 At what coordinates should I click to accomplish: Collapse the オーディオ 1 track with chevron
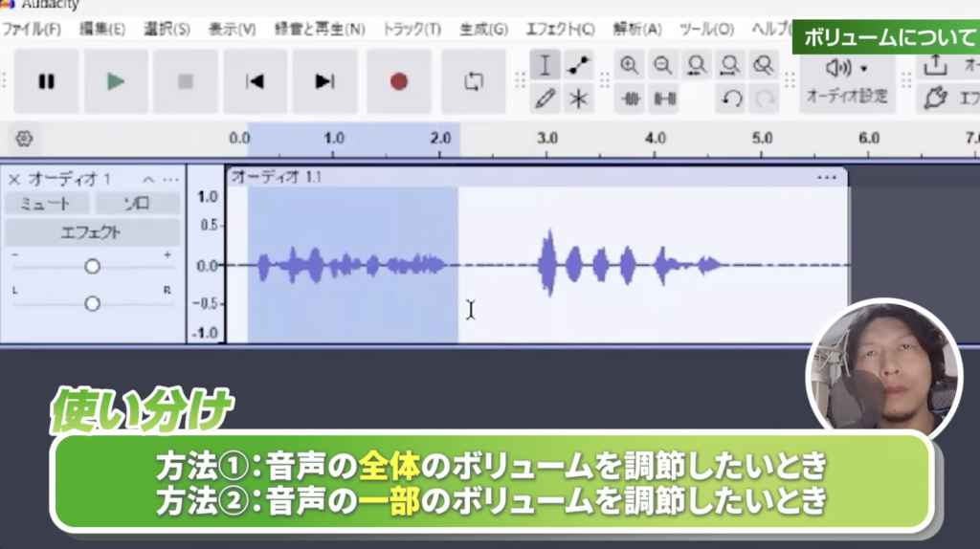(x=148, y=179)
